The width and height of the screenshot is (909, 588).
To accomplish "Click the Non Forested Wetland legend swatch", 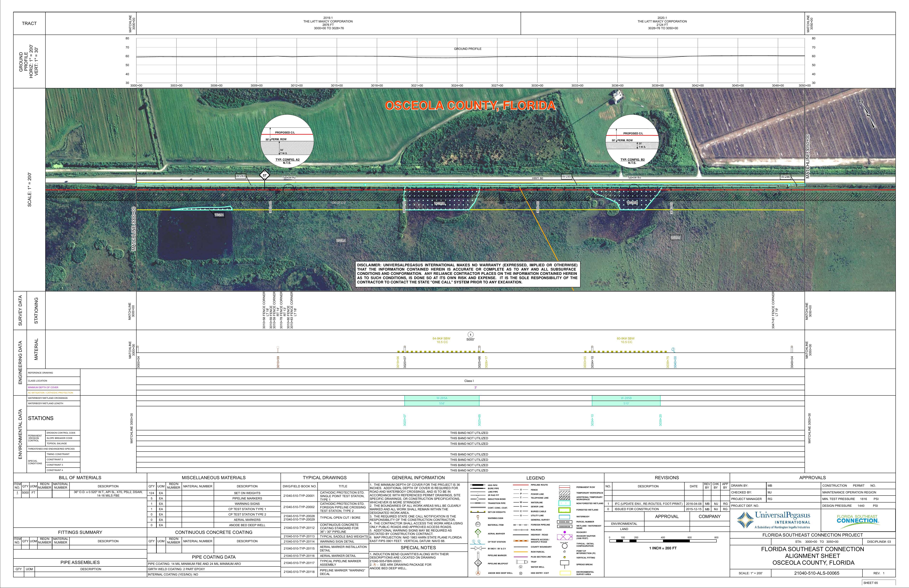I will coord(564,503).
